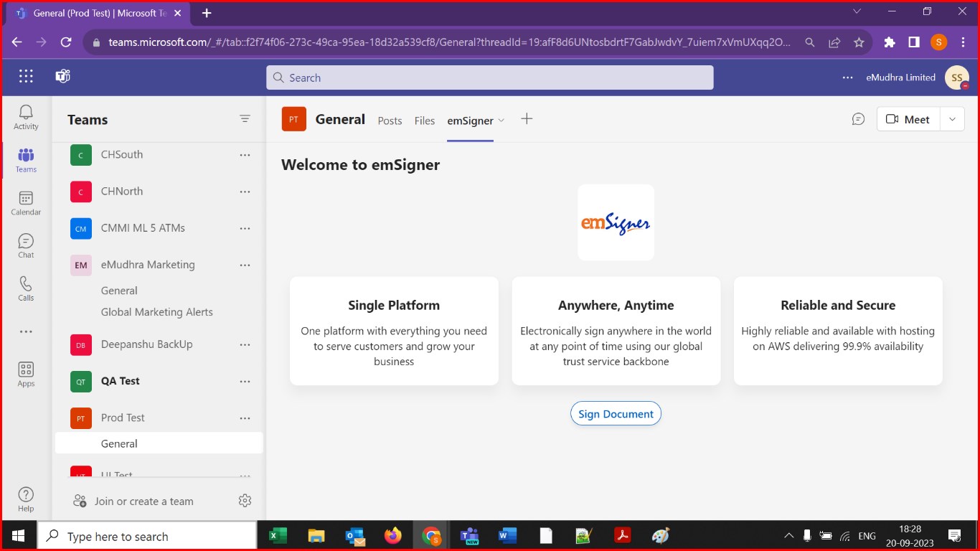The height and width of the screenshot is (551, 980).
Task: Open Firefox from the taskbar
Action: 393,536
